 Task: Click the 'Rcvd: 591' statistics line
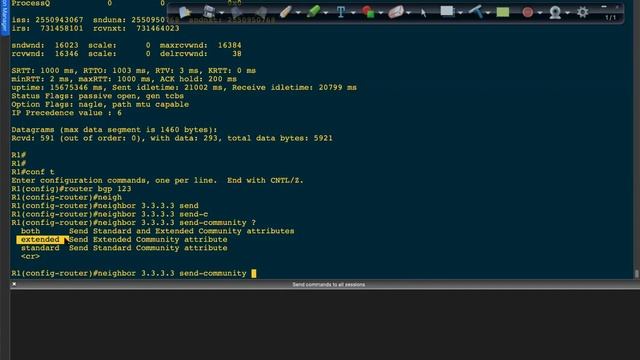tap(172, 138)
